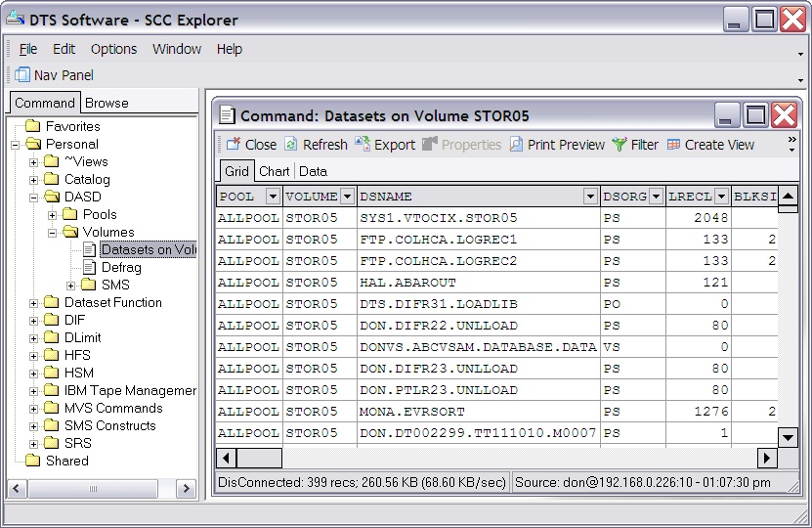Minimize the Datasets on Volume window

[727, 114]
